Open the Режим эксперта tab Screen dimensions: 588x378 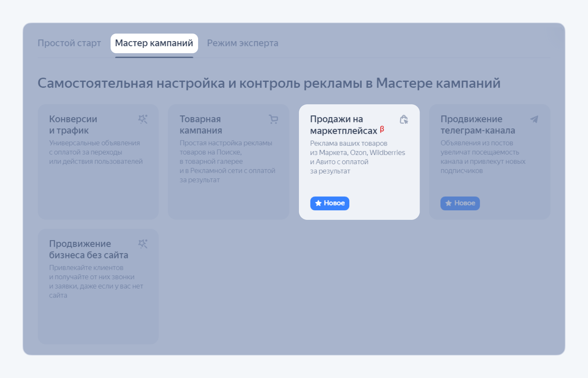click(243, 43)
